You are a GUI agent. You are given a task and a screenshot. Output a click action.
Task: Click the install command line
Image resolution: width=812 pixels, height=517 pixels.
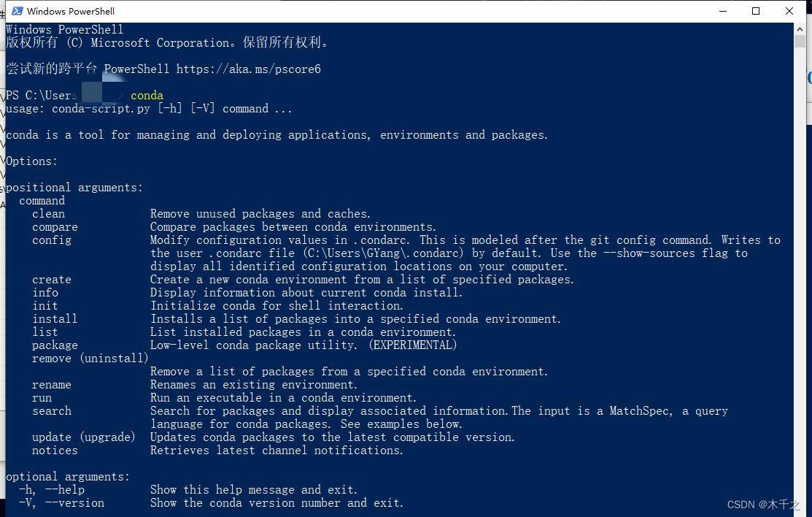click(x=55, y=318)
